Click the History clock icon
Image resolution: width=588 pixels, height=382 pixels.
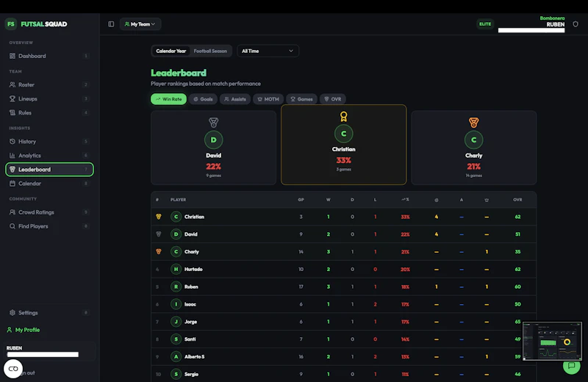coord(12,141)
